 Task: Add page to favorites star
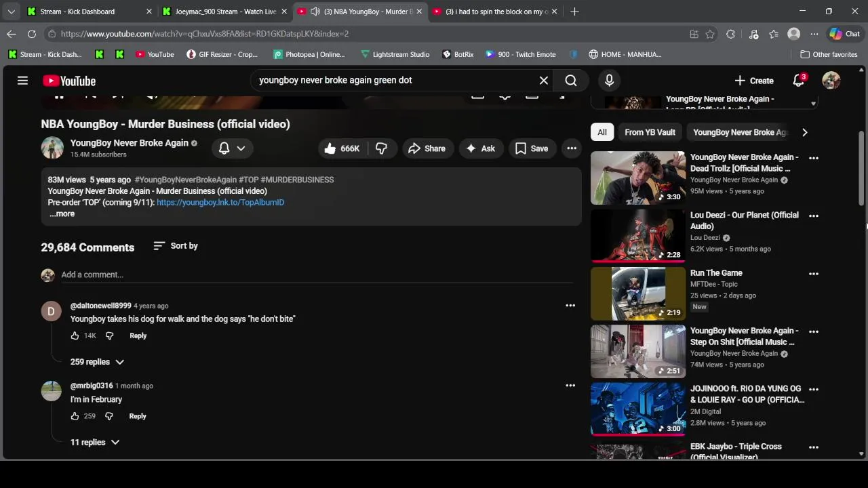click(710, 34)
